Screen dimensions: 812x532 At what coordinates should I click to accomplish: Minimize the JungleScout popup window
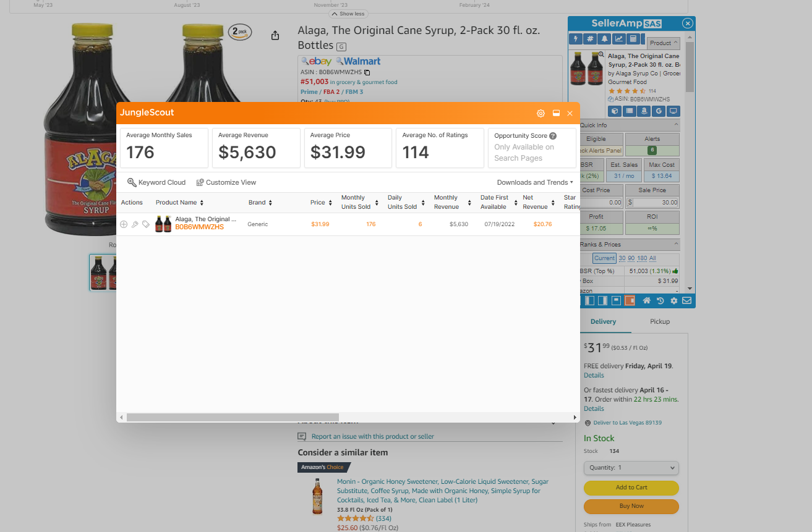[556, 113]
